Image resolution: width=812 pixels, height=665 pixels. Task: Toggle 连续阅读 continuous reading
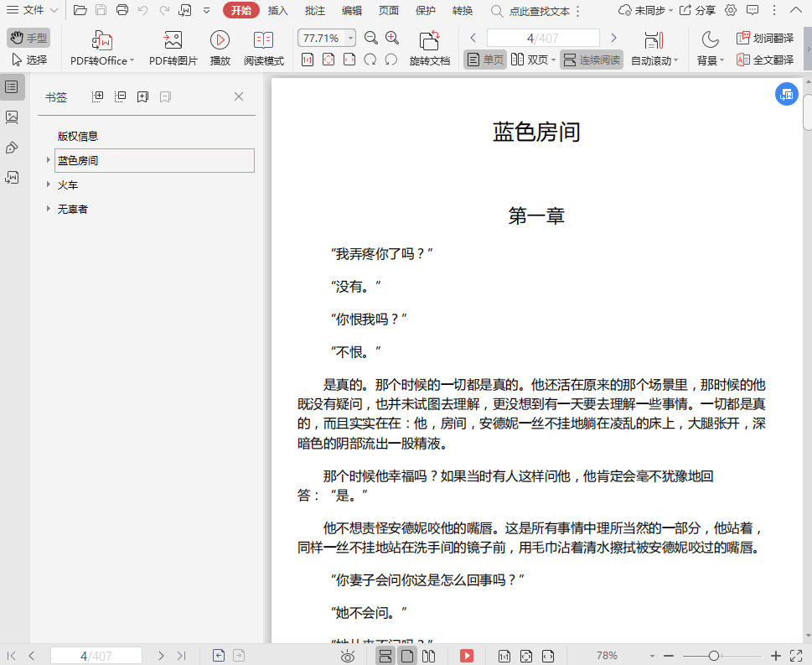pos(592,60)
